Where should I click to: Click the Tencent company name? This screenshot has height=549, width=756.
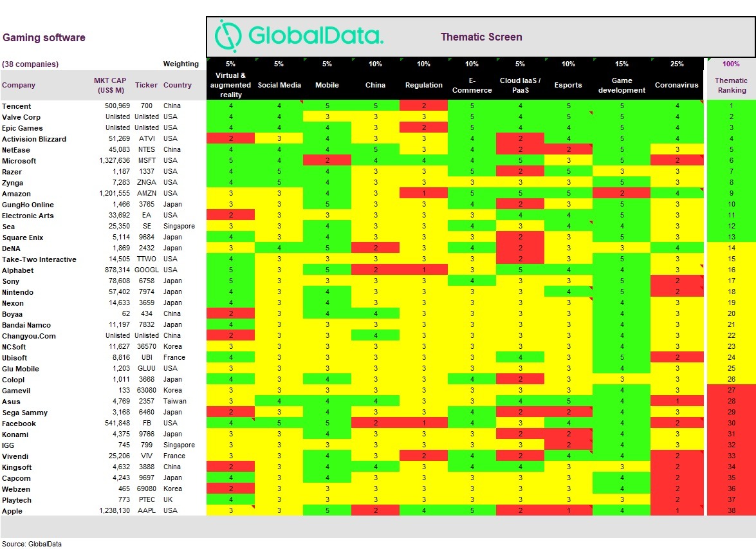(16, 106)
